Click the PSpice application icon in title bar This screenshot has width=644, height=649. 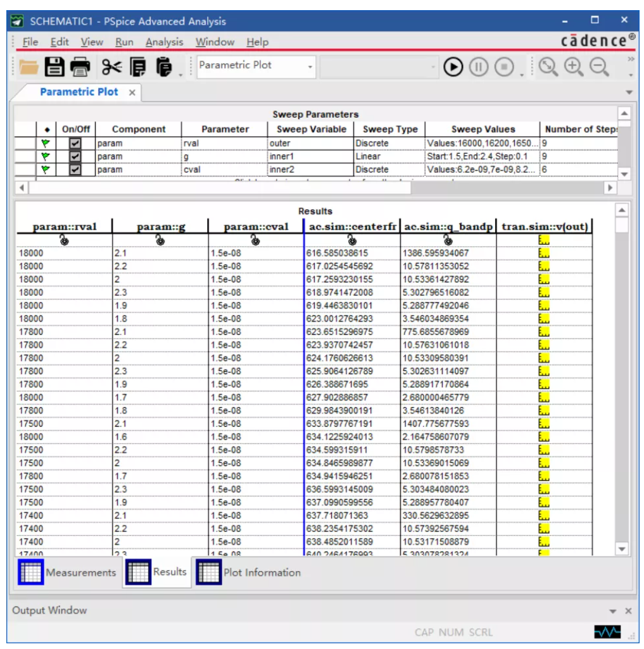click(x=17, y=21)
